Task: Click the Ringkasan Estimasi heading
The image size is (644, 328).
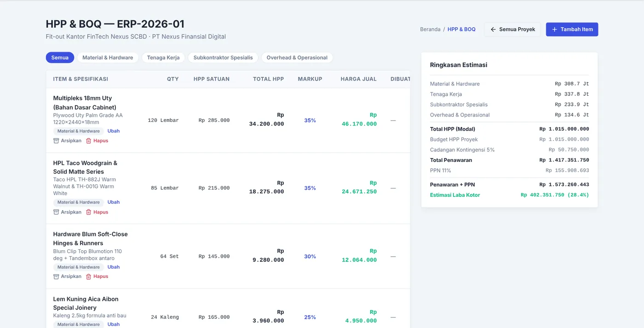Action: pyautogui.click(x=459, y=65)
